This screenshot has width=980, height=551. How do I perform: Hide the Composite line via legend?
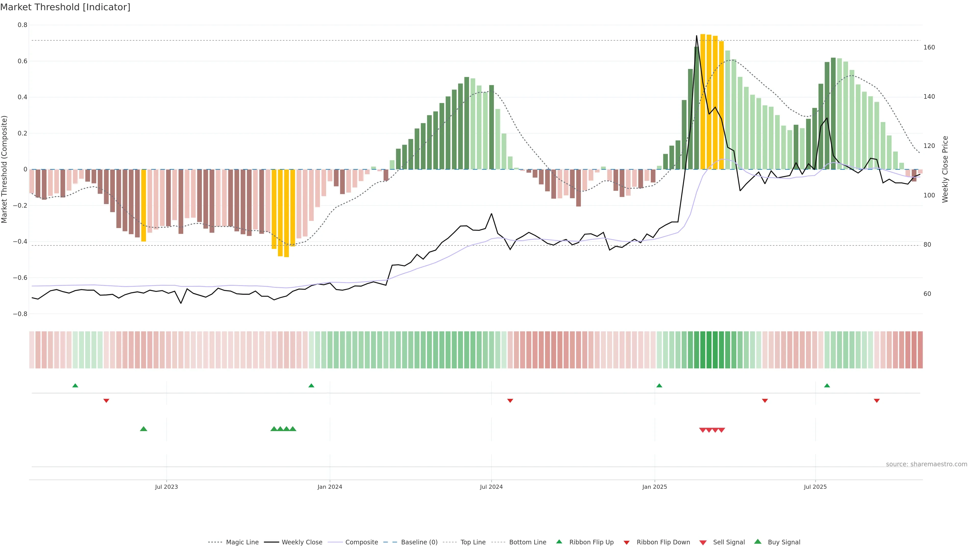tap(361, 542)
